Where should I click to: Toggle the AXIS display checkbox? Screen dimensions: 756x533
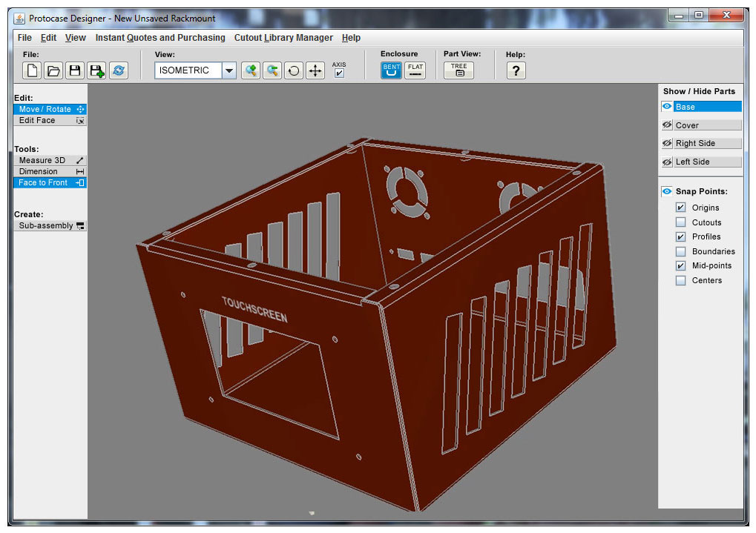[x=338, y=72]
